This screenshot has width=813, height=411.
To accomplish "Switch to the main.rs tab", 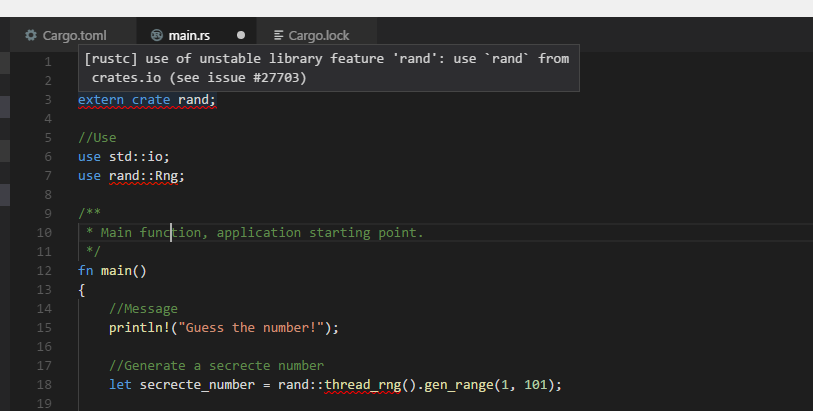I will point(197,35).
